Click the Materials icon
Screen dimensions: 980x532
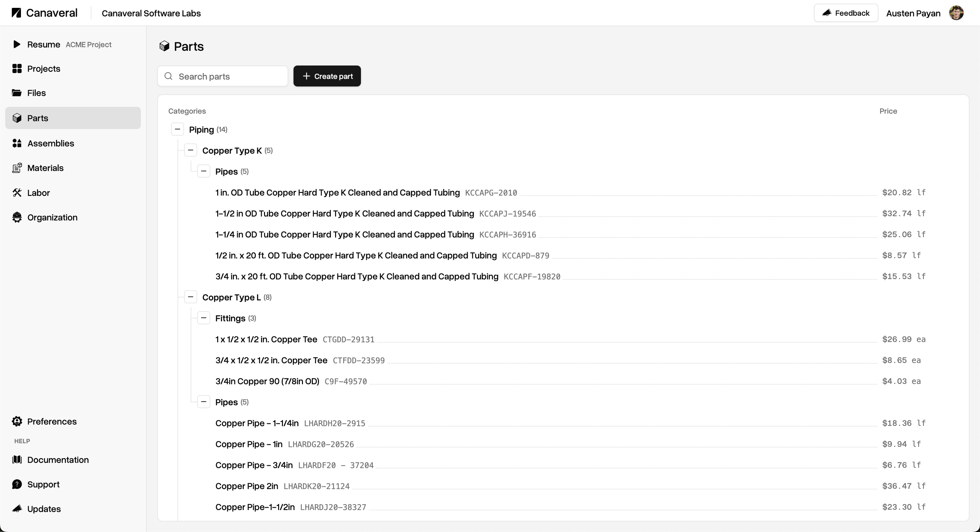point(17,168)
